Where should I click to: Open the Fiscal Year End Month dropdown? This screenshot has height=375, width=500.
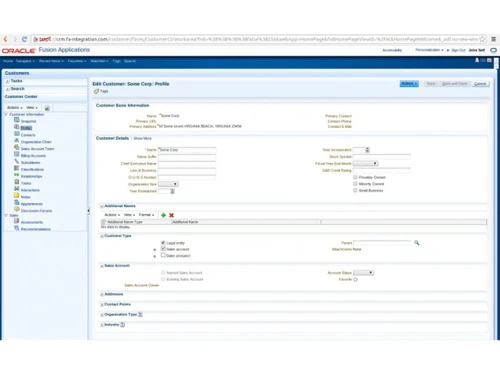point(366,163)
